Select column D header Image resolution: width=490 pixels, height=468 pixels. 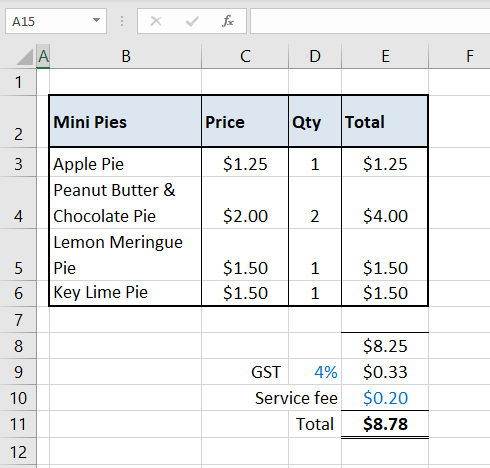click(x=315, y=56)
